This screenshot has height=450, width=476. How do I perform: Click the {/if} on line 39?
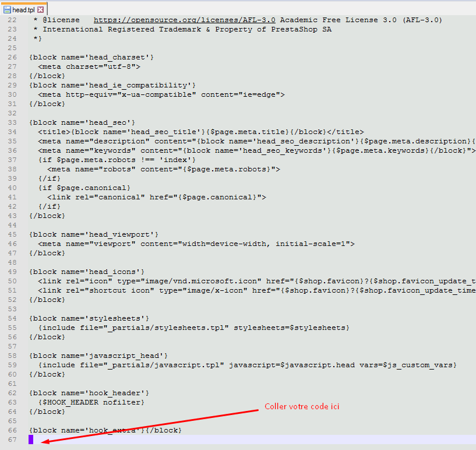(50, 179)
